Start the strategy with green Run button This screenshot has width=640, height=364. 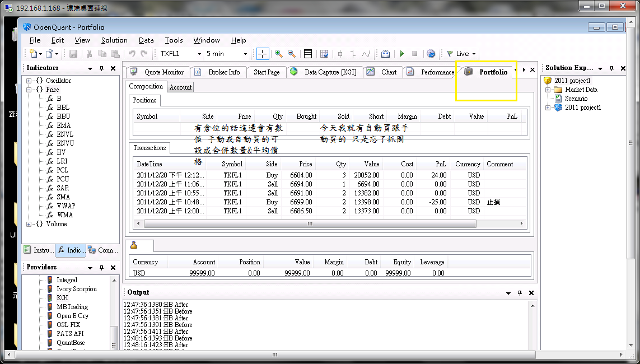(x=402, y=54)
